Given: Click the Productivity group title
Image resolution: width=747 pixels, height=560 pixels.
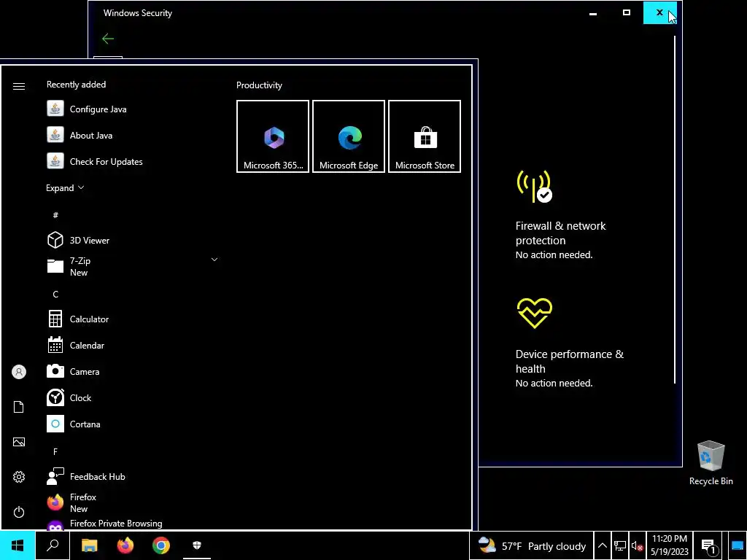Looking at the screenshot, I should [x=259, y=85].
